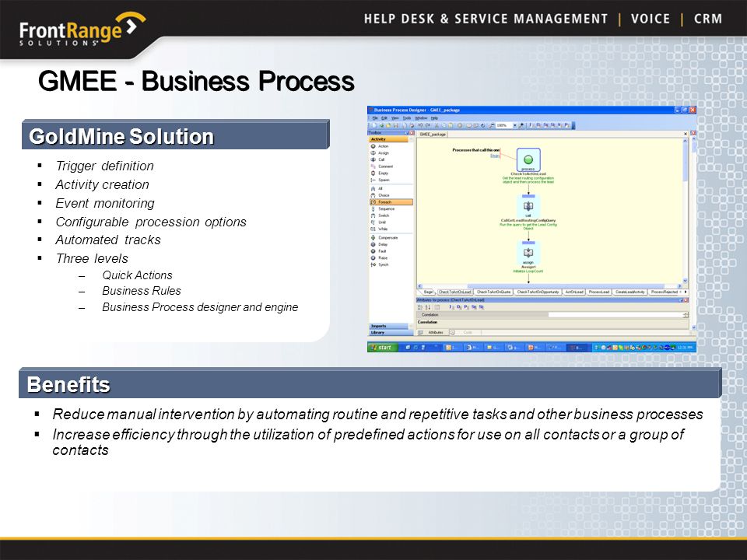Click the Save toolbar icon

pos(395,126)
